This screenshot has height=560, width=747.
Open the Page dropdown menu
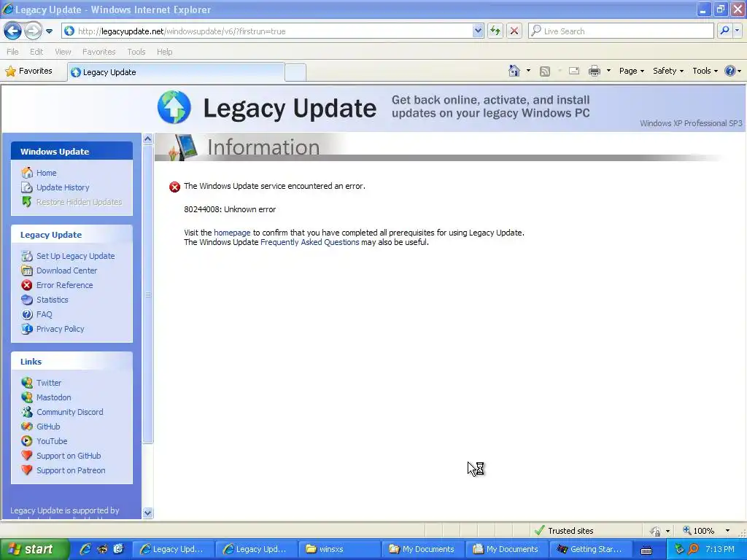(x=631, y=71)
